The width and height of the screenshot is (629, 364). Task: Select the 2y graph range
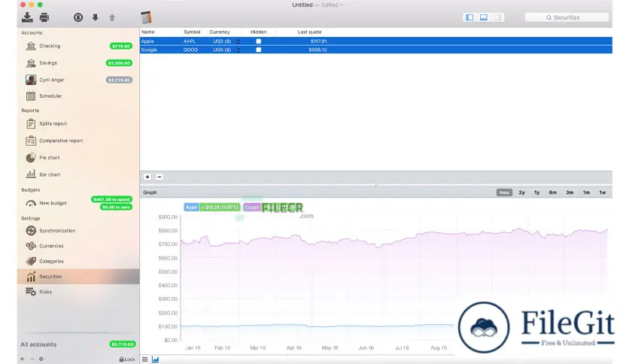click(x=521, y=193)
